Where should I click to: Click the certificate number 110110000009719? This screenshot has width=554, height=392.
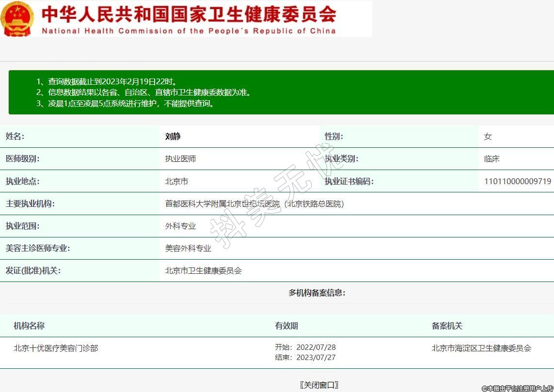pyautogui.click(x=517, y=182)
